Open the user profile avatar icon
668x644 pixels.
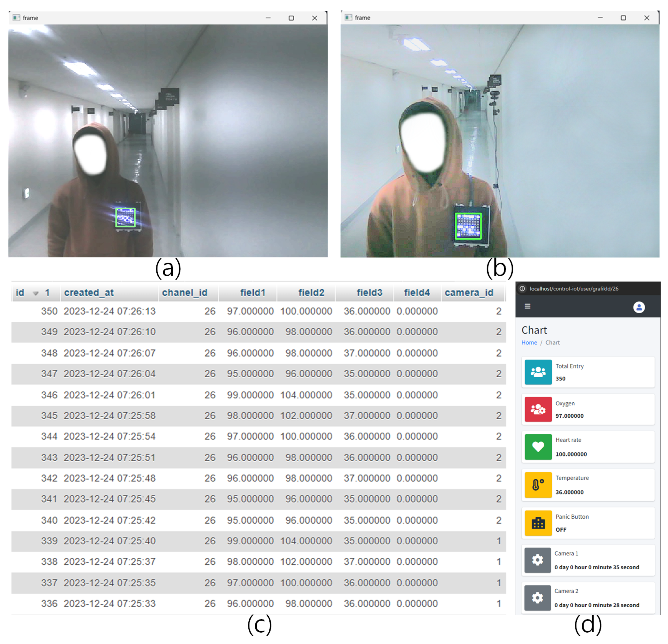639,307
